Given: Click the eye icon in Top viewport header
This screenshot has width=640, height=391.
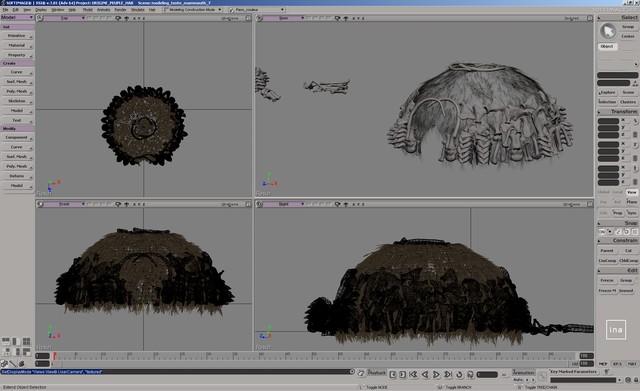Looking at the screenshot, I should pos(127,18).
